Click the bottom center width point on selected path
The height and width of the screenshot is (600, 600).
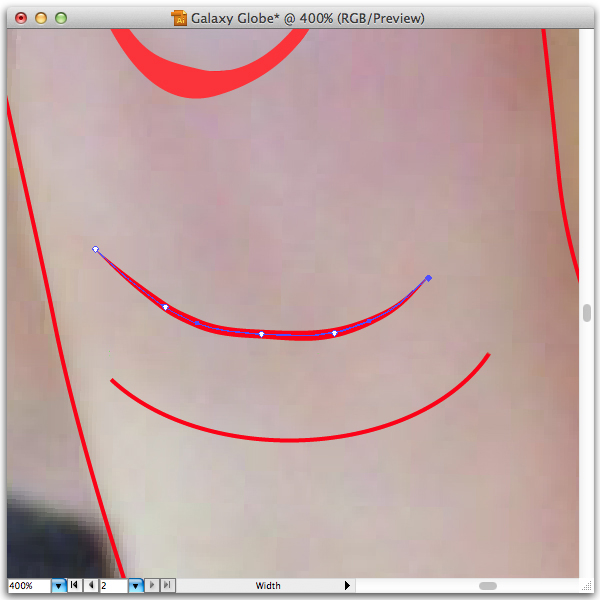click(x=261, y=334)
